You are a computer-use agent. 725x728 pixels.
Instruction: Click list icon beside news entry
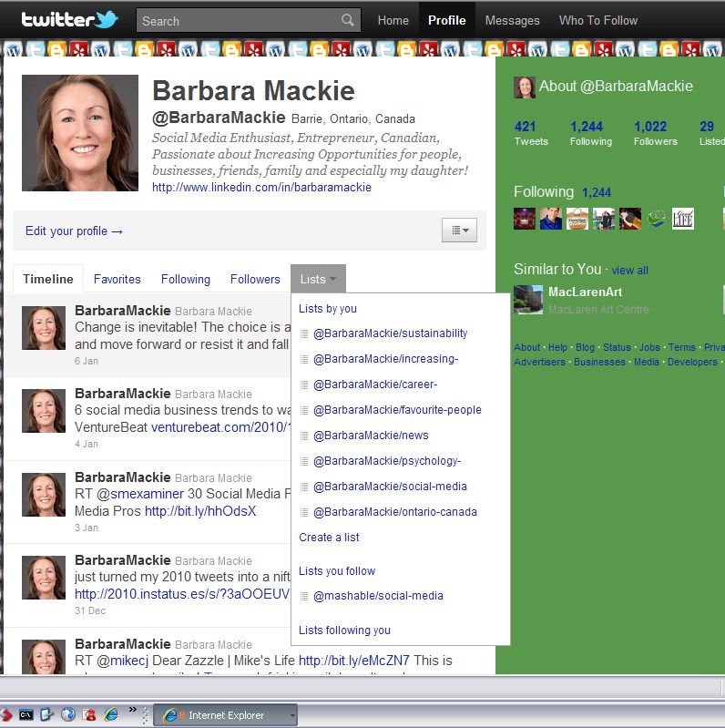[304, 436]
